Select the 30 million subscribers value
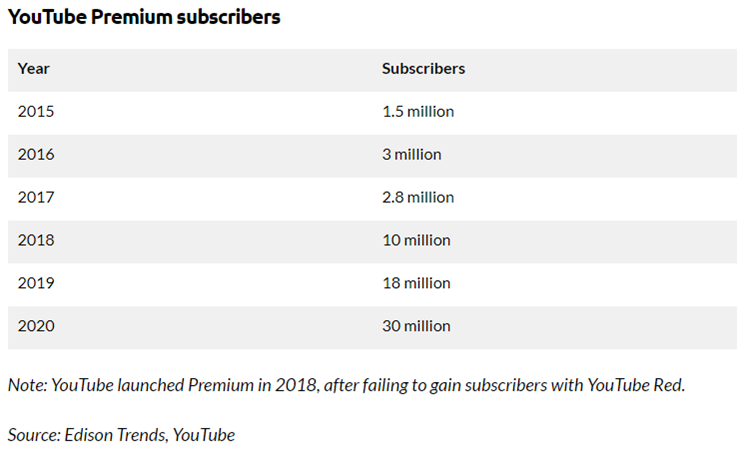The width and height of the screenshot is (747, 452). pos(416,326)
